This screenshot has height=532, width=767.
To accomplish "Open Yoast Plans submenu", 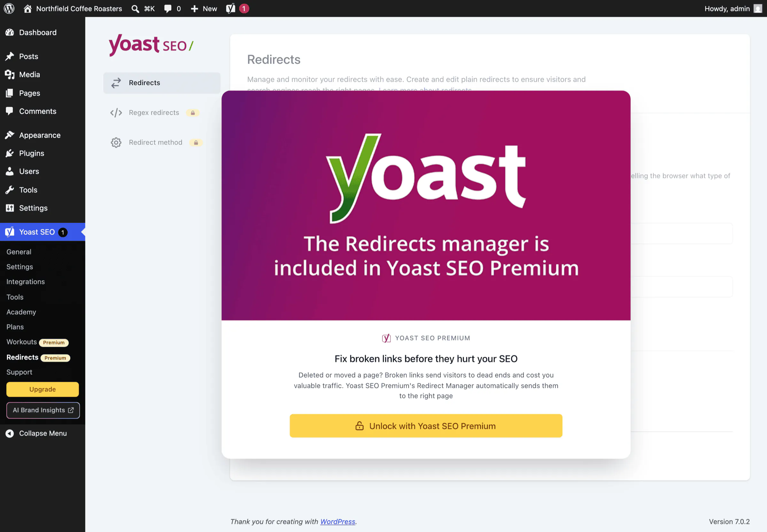I will 15,327.
